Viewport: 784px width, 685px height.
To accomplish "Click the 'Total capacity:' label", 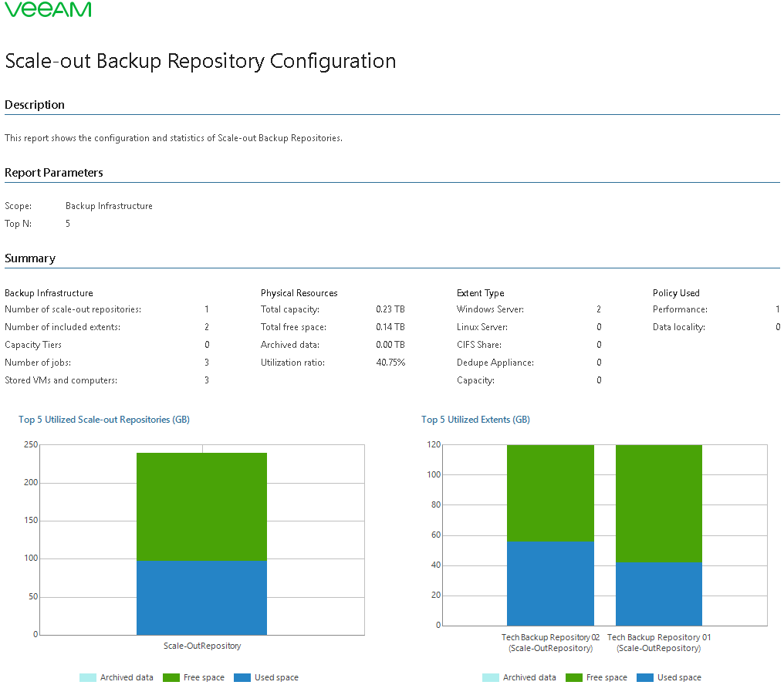I will click(290, 309).
